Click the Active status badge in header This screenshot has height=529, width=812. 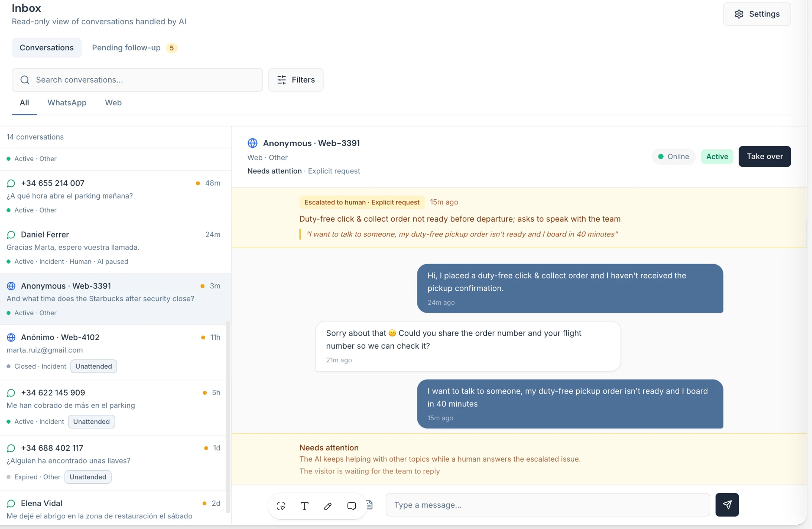tap(717, 157)
